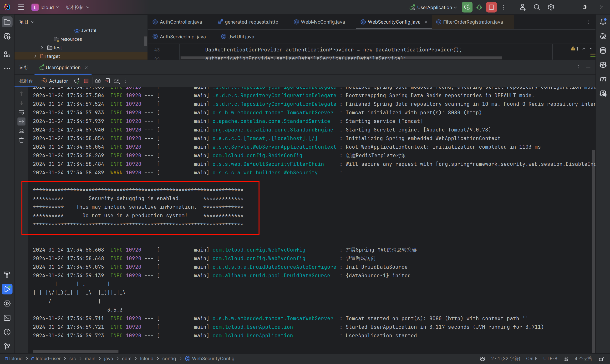Open the Maven tool window

[603, 79]
